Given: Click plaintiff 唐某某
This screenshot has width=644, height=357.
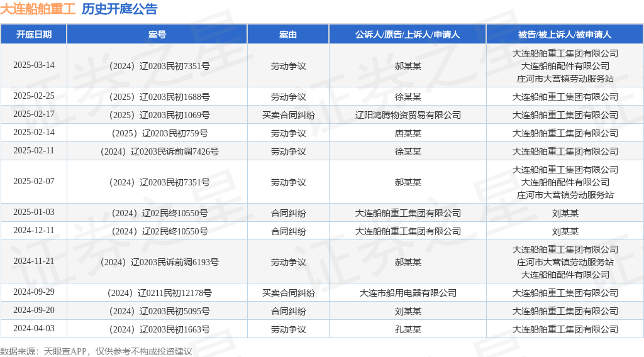Looking at the screenshot, I should [x=408, y=133].
